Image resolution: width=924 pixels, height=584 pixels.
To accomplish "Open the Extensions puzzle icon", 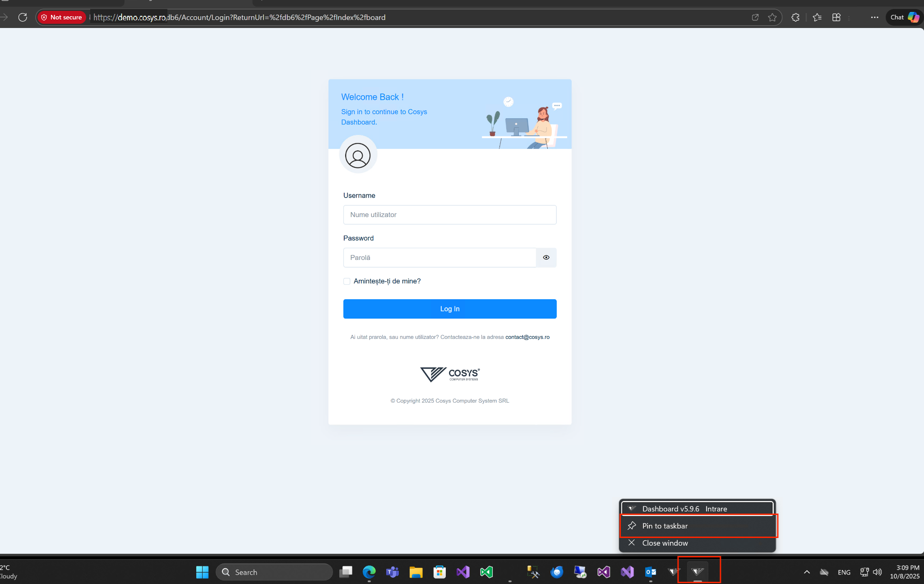I will 795,17.
